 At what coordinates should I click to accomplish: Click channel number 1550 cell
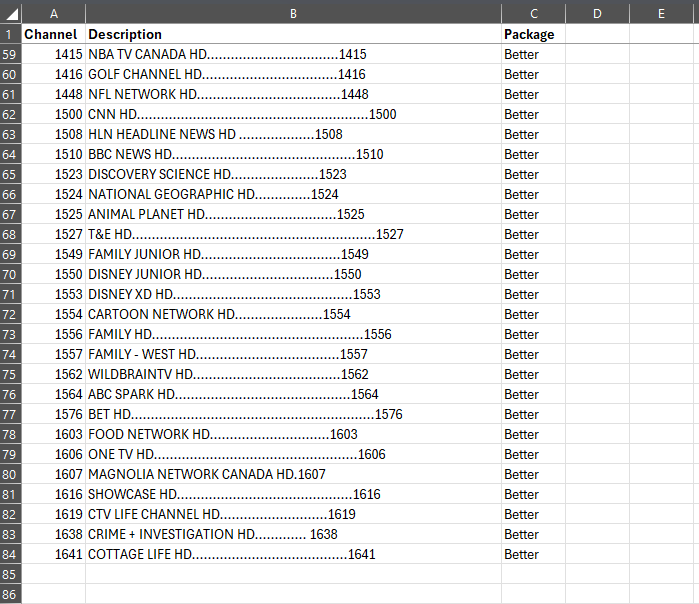(53, 274)
